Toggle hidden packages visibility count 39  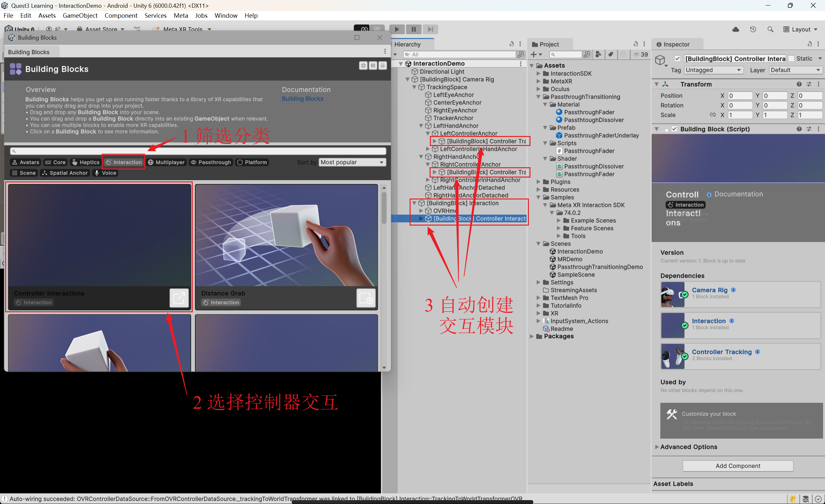640,54
